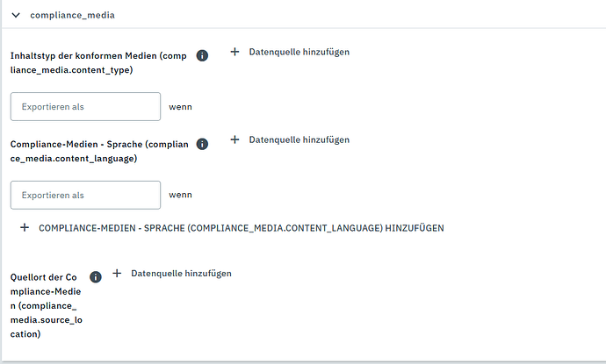Click 'wenn' text next to content_type export field
This screenshot has height=364, width=606.
point(180,107)
